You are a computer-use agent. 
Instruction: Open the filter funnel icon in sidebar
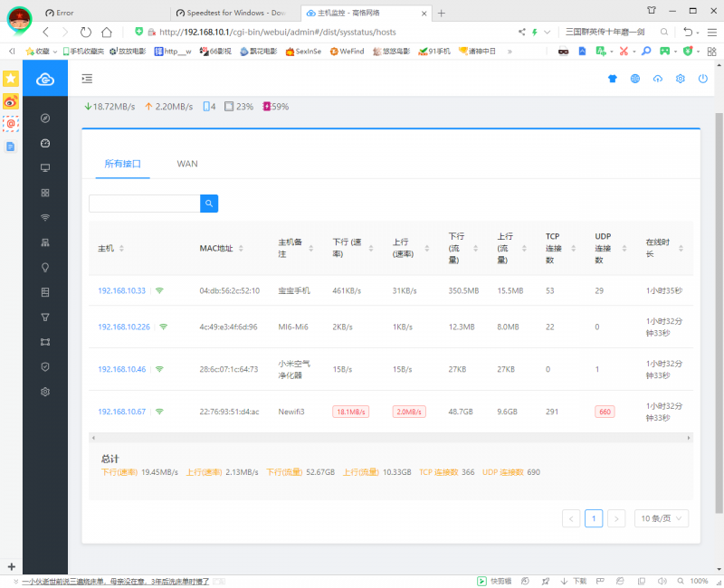pos(45,317)
